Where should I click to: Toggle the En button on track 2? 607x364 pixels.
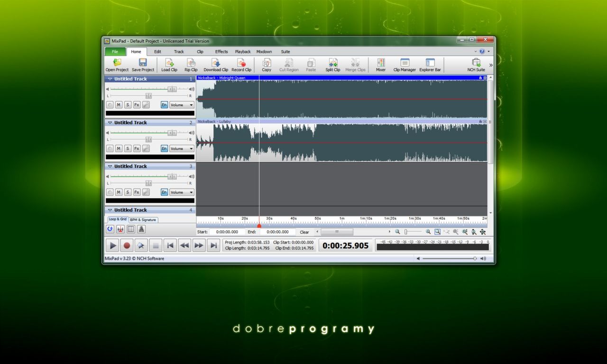click(164, 148)
